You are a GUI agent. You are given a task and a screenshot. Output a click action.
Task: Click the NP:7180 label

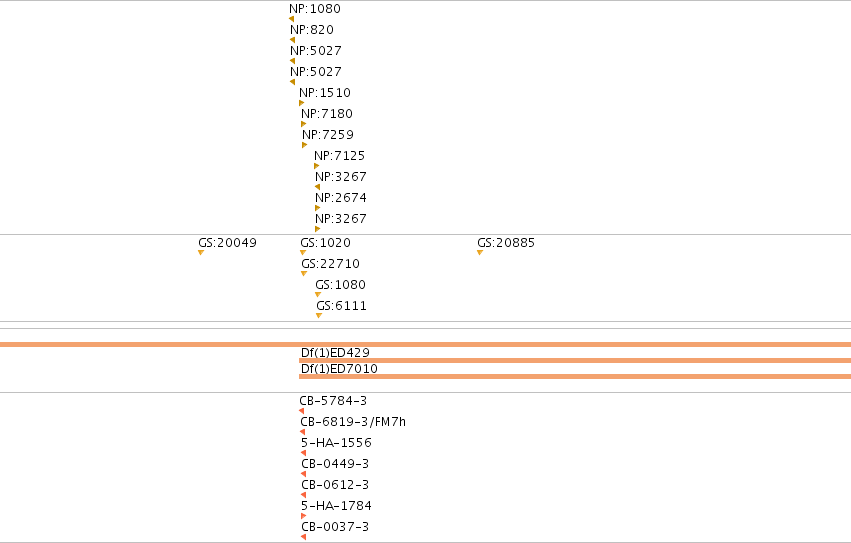pos(327,114)
